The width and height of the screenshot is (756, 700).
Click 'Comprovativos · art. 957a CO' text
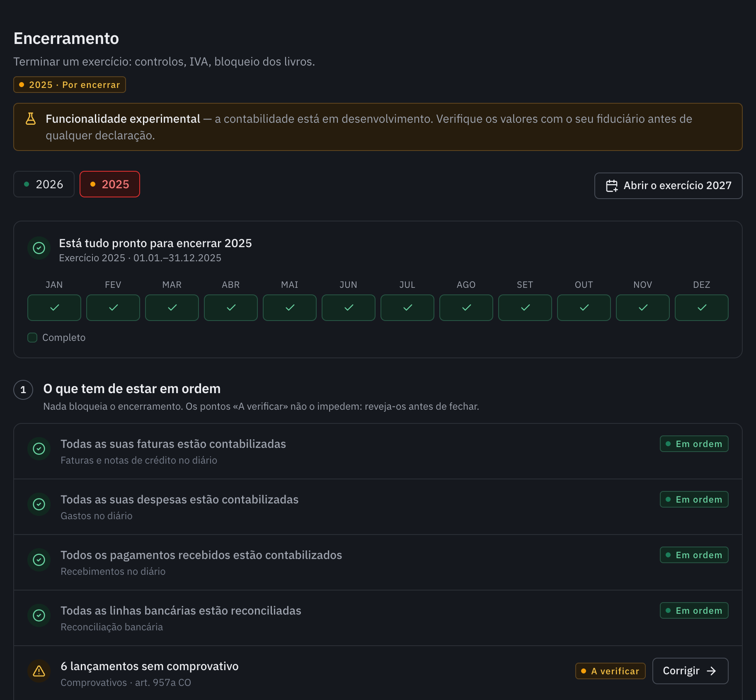126,683
